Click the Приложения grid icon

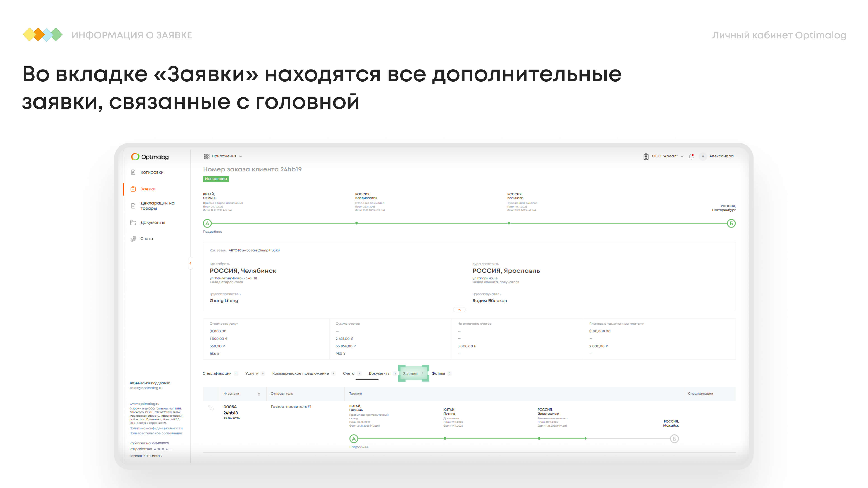[x=207, y=156]
